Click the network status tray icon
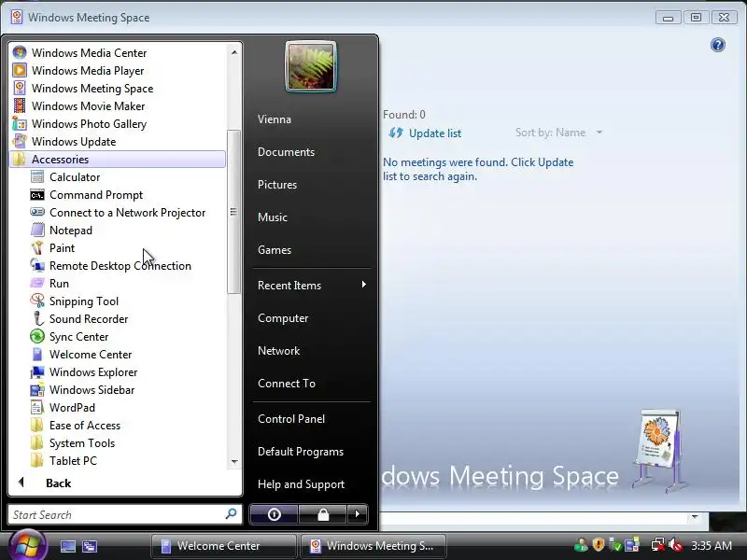Screen dimensions: 747x560 658,544
